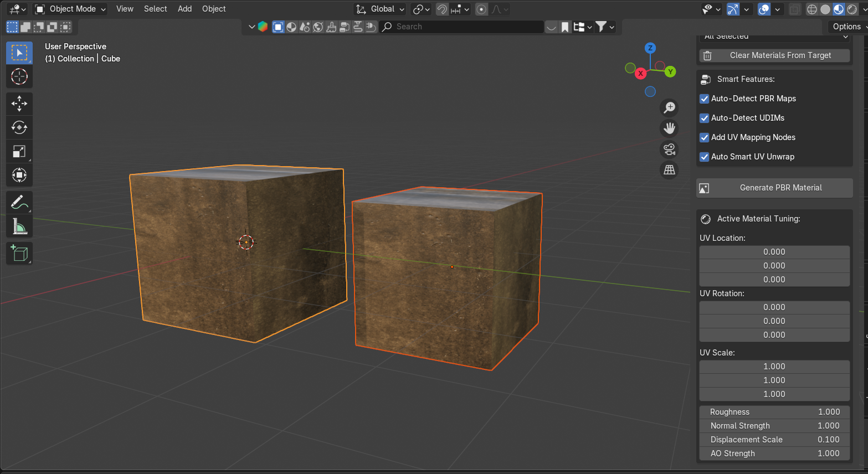
Task: Select the Select Box tool
Action: point(19,53)
